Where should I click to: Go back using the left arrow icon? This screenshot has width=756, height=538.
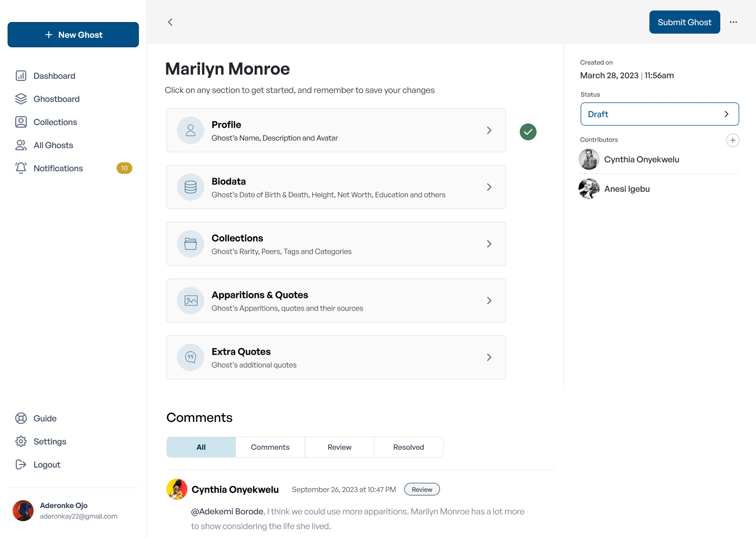tap(170, 22)
